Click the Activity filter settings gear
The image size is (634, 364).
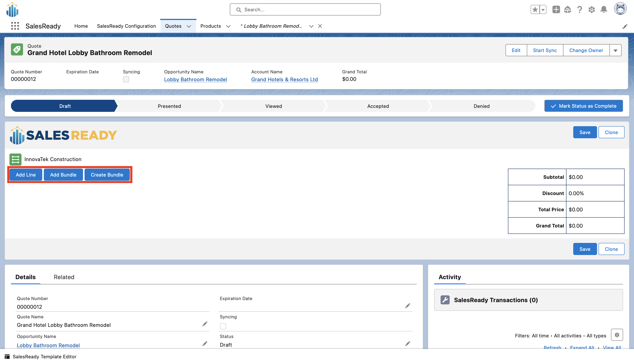click(617, 335)
